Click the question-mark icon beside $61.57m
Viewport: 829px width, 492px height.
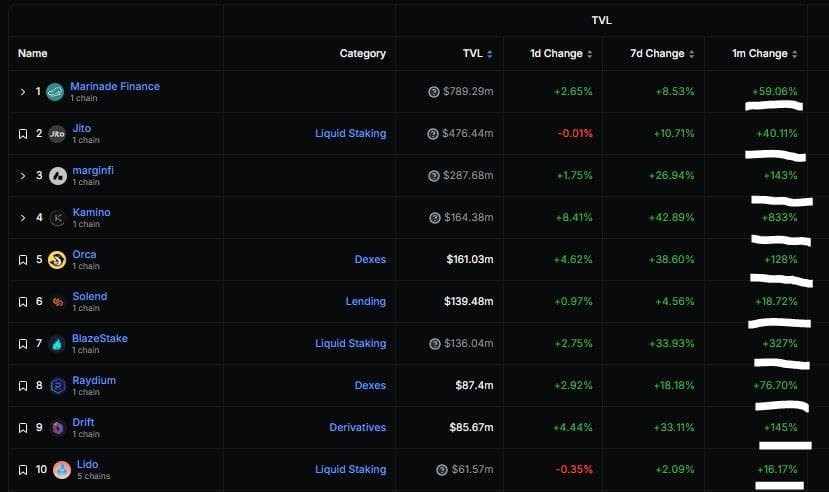(442, 470)
